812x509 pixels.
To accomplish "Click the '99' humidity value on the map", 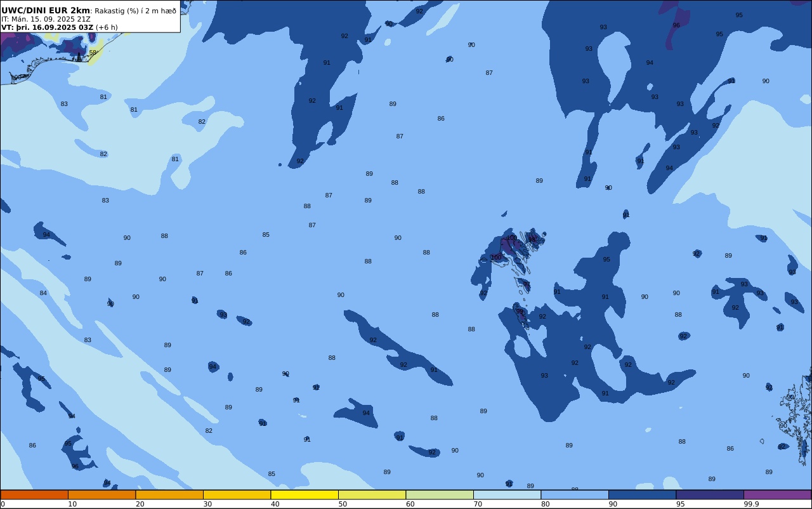I will (x=520, y=312).
